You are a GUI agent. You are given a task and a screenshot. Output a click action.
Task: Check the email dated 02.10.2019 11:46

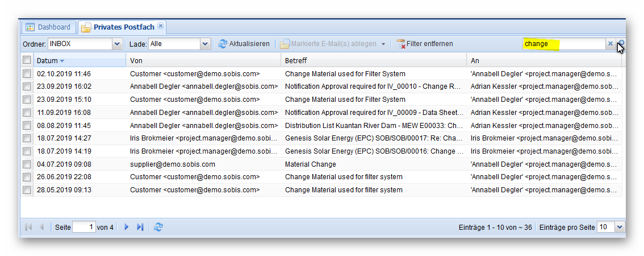click(27, 74)
